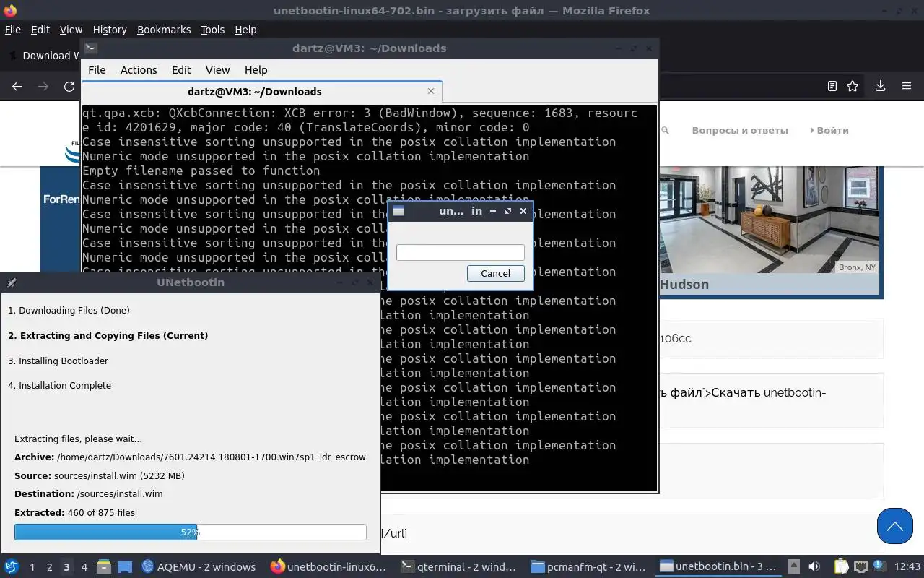Screen dimensions: 924x578
Task: Click the Destination /sources/install.wim line
Action: pyautogui.click(x=89, y=494)
